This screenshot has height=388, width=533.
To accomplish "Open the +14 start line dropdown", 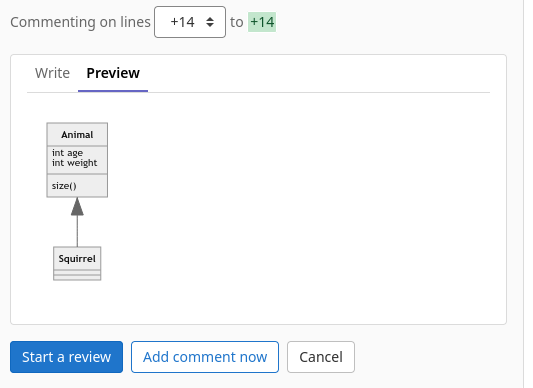I will click(x=190, y=22).
